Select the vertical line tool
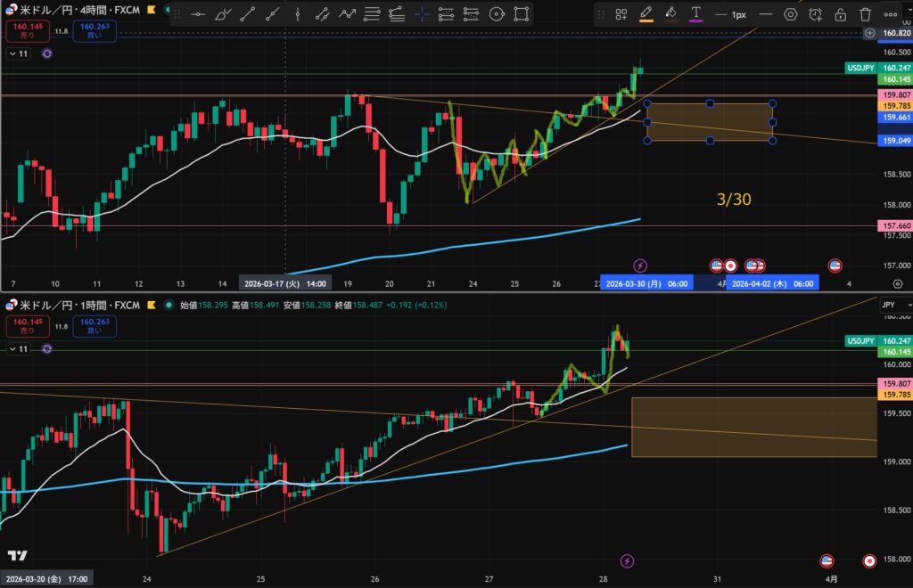The image size is (913, 588). (297, 14)
